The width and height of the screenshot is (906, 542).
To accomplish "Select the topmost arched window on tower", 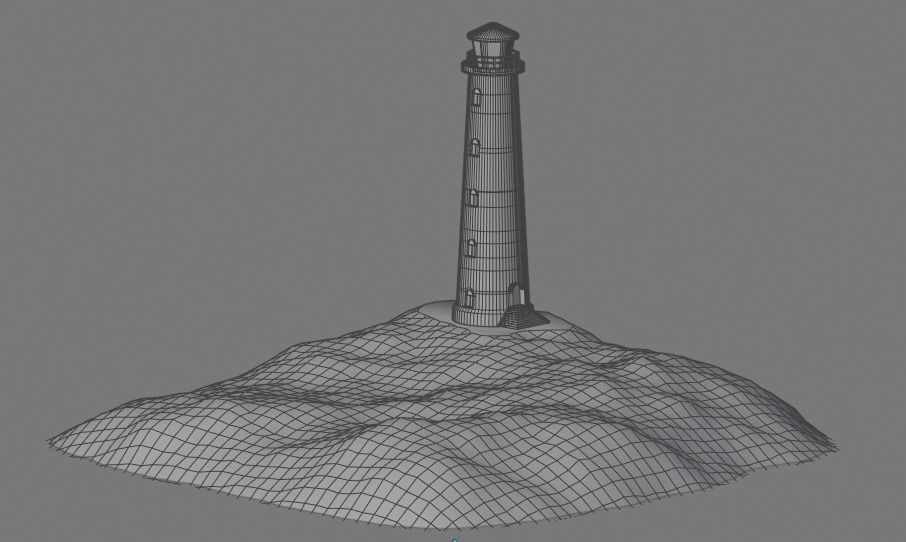I will point(477,96).
